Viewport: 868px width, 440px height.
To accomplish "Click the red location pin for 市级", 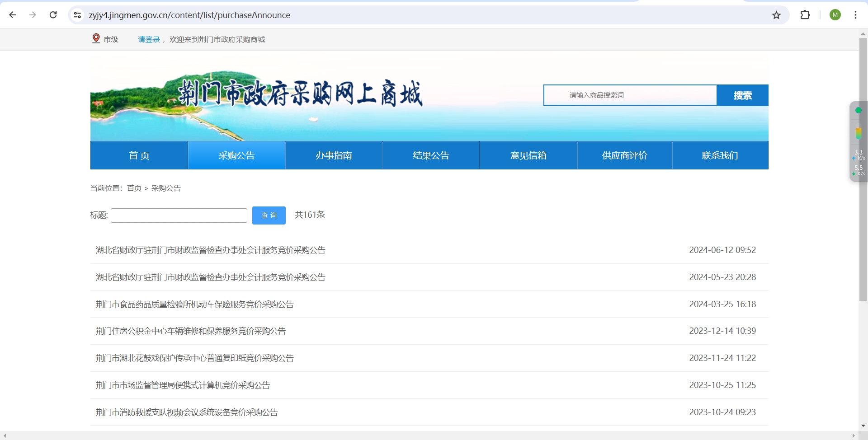I will tap(96, 39).
